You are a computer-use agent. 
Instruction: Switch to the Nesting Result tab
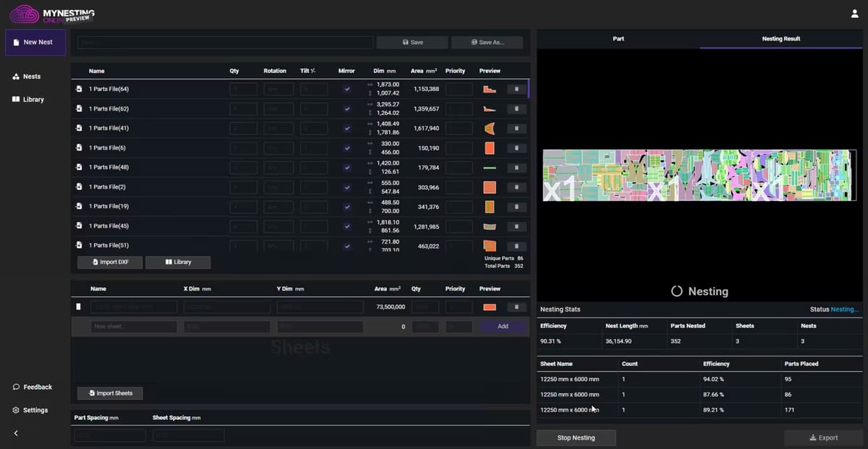[781, 38]
